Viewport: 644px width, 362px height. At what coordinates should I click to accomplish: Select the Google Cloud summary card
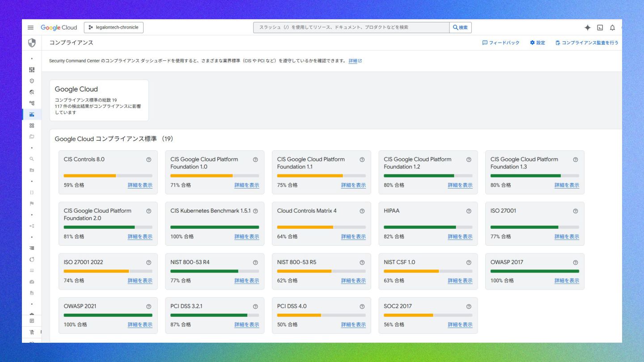click(99, 100)
